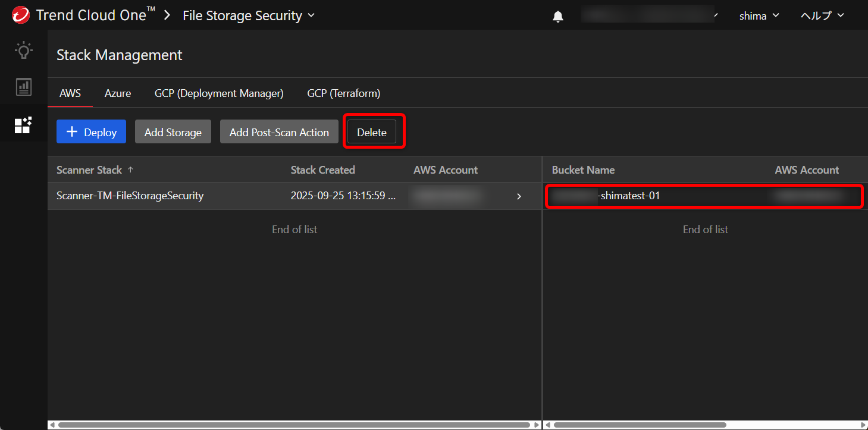Sort by the Stack Created column header
This screenshot has width=868, height=430.
pyautogui.click(x=322, y=170)
